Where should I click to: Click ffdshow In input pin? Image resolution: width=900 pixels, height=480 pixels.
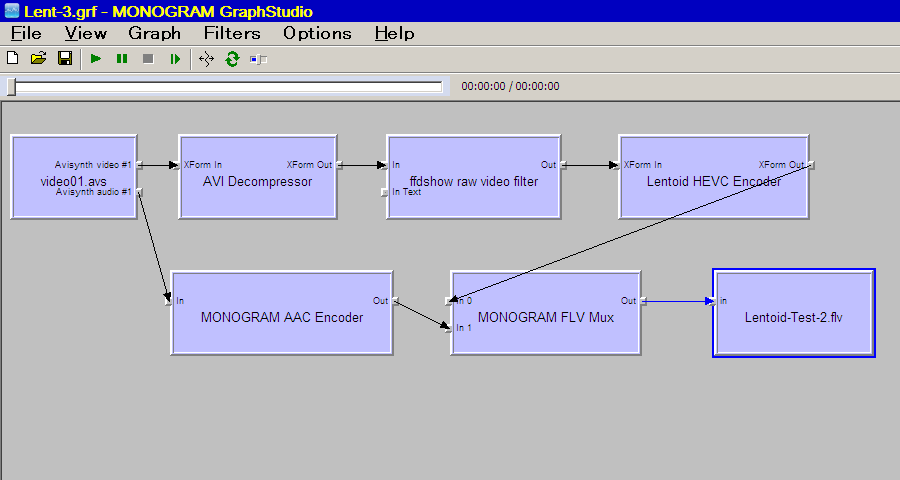pos(385,165)
